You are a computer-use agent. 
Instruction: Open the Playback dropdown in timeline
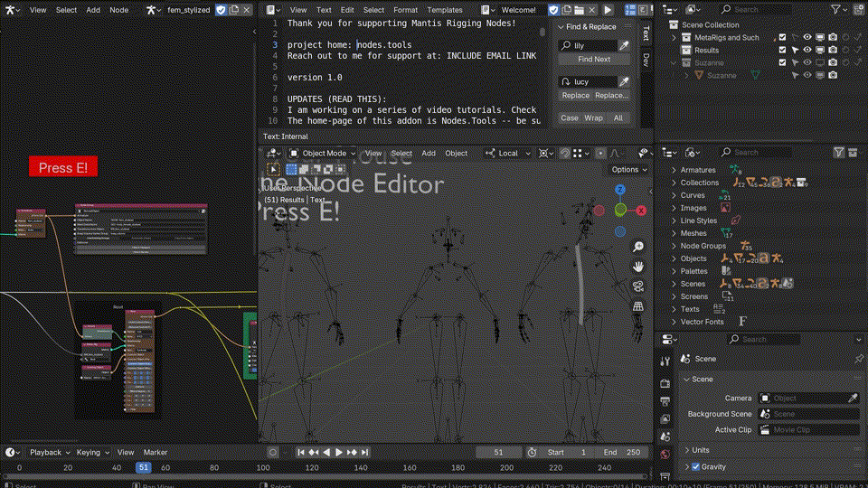click(x=50, y=453)
